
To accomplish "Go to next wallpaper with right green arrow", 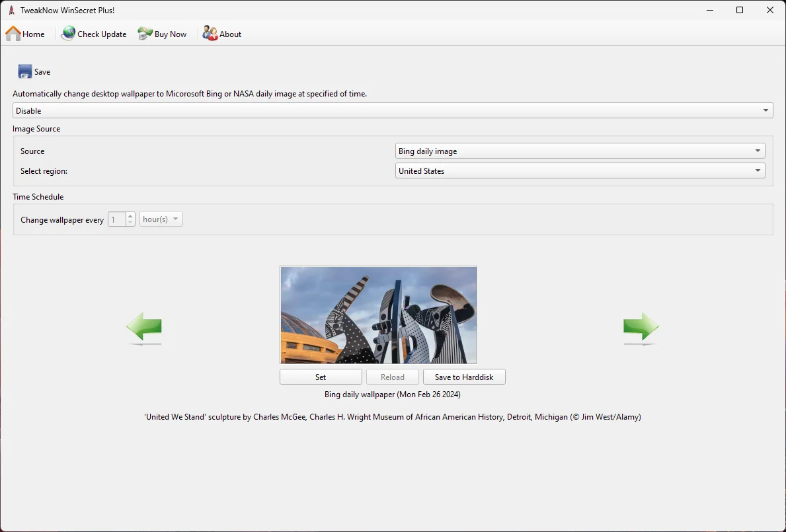I will pyautogui.click(x=641, y=328).
